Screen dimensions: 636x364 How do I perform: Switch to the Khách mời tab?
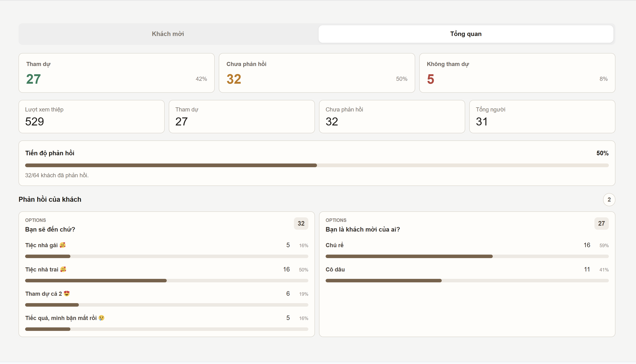click(x=168, y=34)
